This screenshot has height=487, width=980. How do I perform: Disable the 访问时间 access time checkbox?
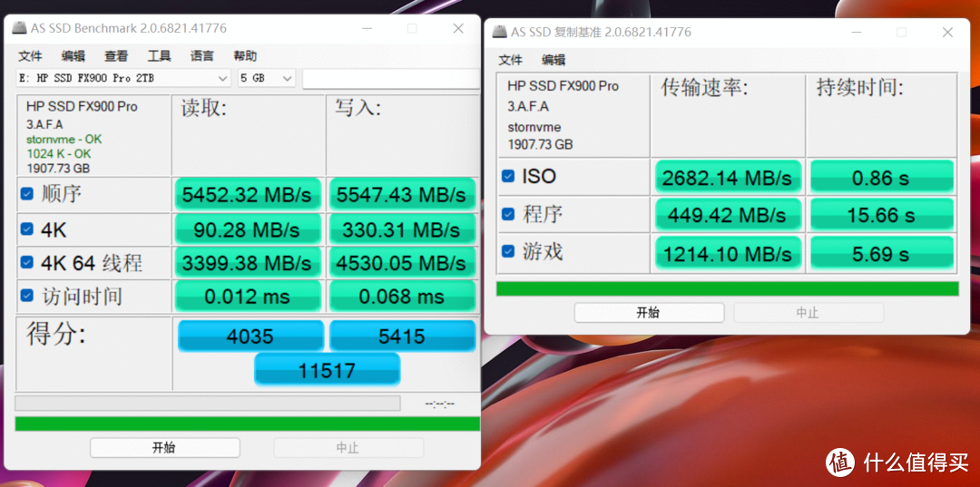coord(26,296)
